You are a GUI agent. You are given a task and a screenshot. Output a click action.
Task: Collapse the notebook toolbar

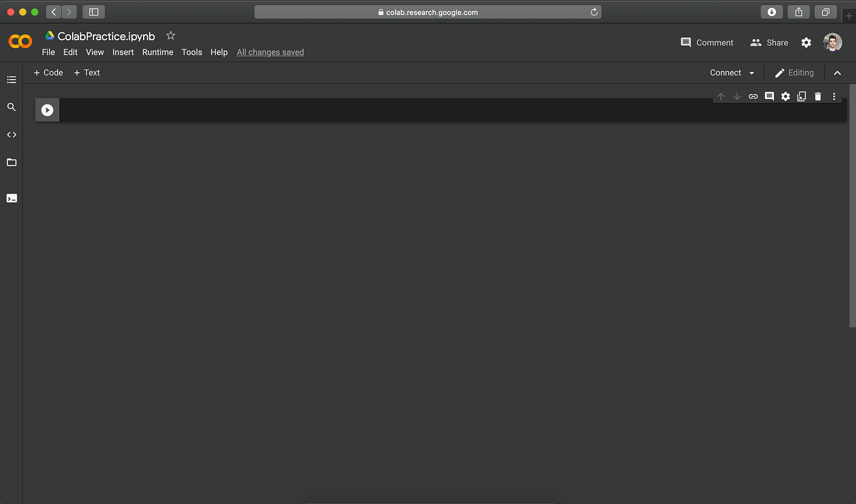click(x=838, y=73)
